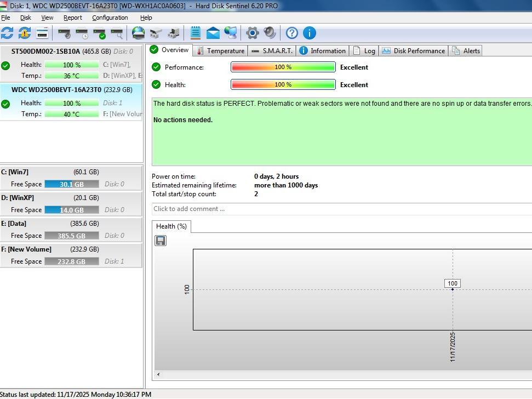The image size is (532, 399).
Task: Click the left arrow on graph scrollbar
Action: click(159, 375)
